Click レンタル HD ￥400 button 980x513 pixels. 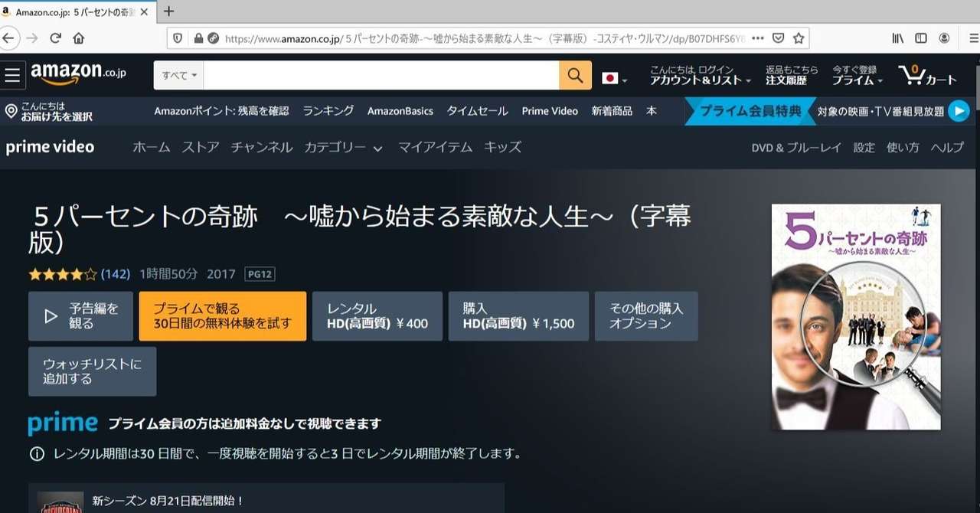coord(377,316)
